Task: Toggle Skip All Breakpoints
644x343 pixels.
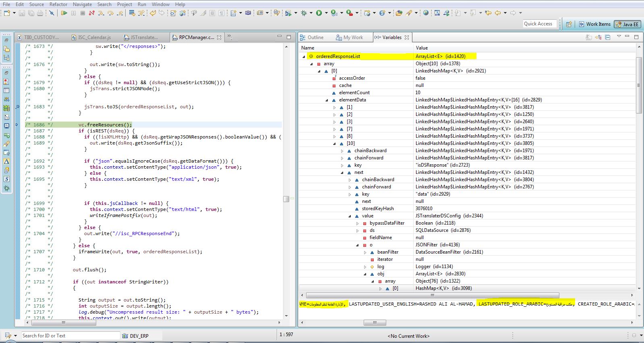Action: [52, 13]
